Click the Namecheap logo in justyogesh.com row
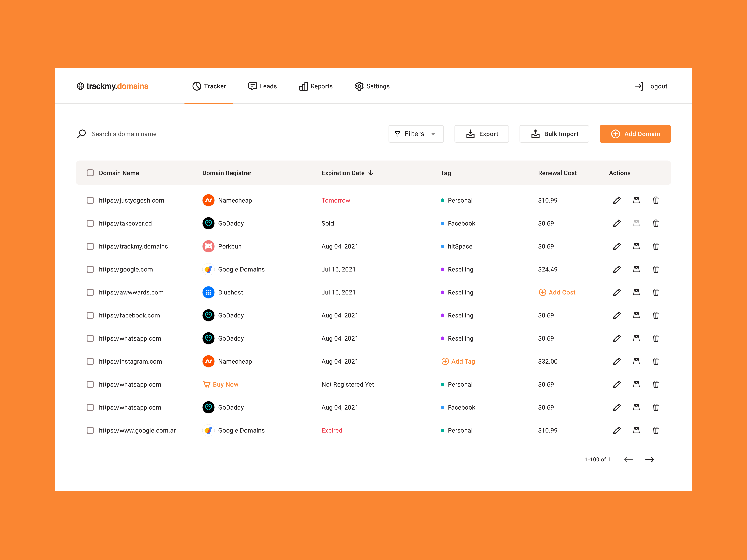 pos(208,200)
